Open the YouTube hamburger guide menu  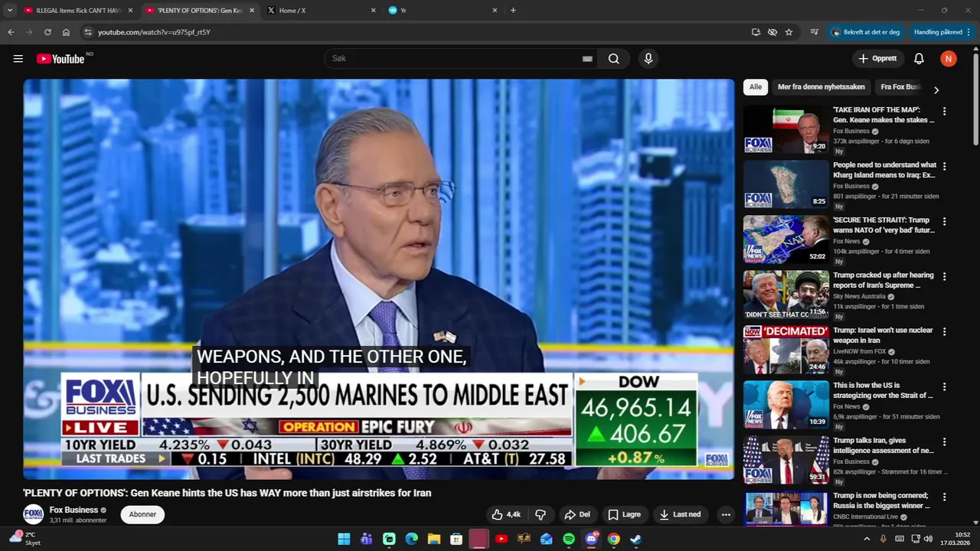pos(18,59)
